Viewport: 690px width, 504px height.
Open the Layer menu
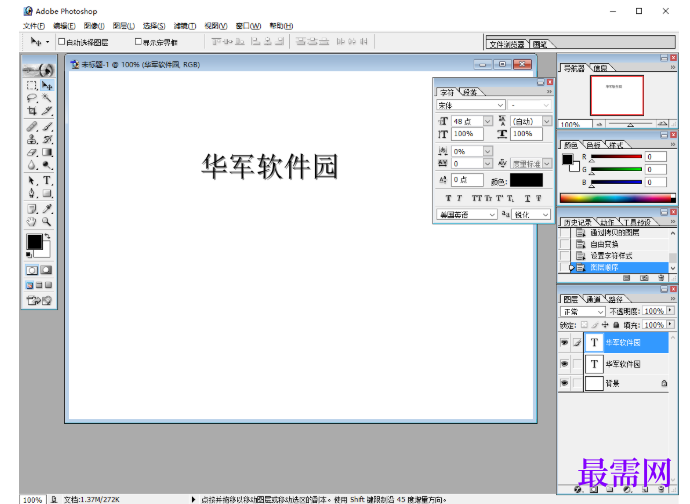pyautogui.click(x=124, y=26)
